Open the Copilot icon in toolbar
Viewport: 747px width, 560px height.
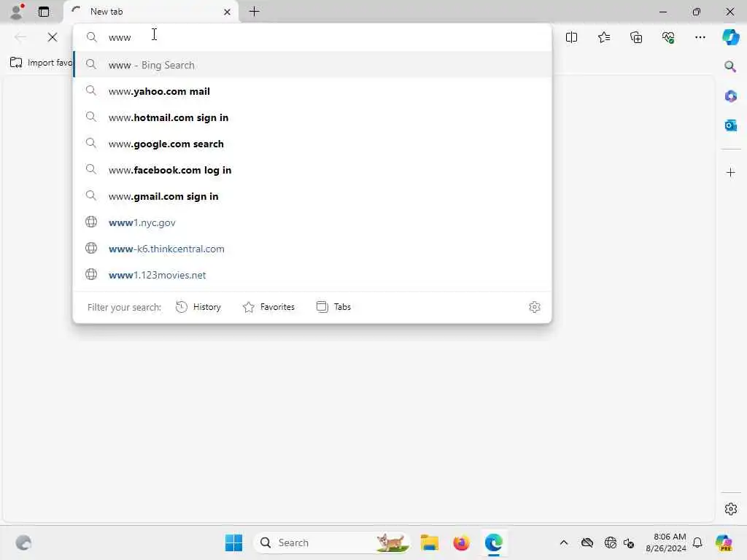(x=731, y=37)
